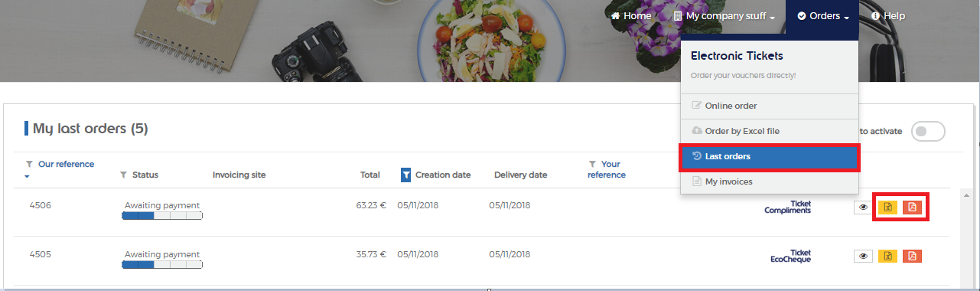Click Our reference filter funnel icon

[30, 164]
